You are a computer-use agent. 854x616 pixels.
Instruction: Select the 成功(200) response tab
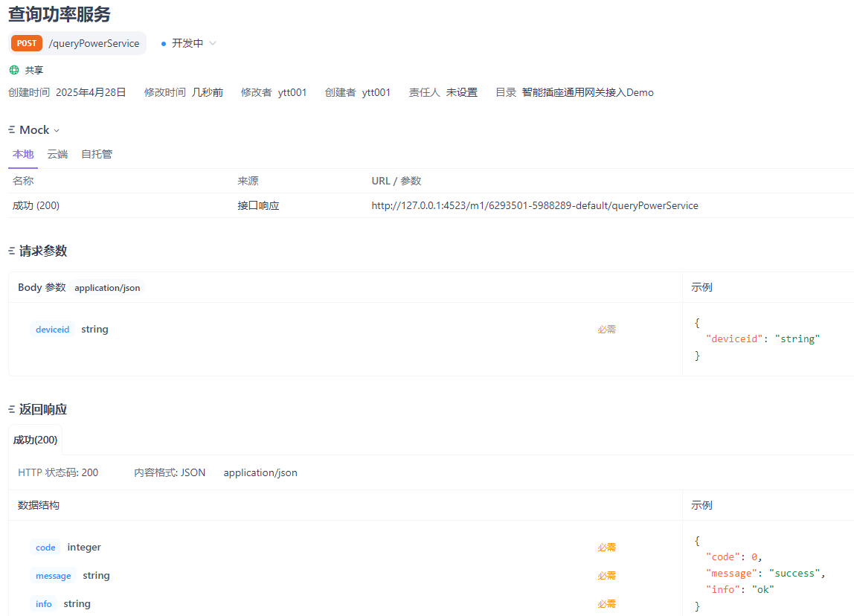tap(35, 440)
